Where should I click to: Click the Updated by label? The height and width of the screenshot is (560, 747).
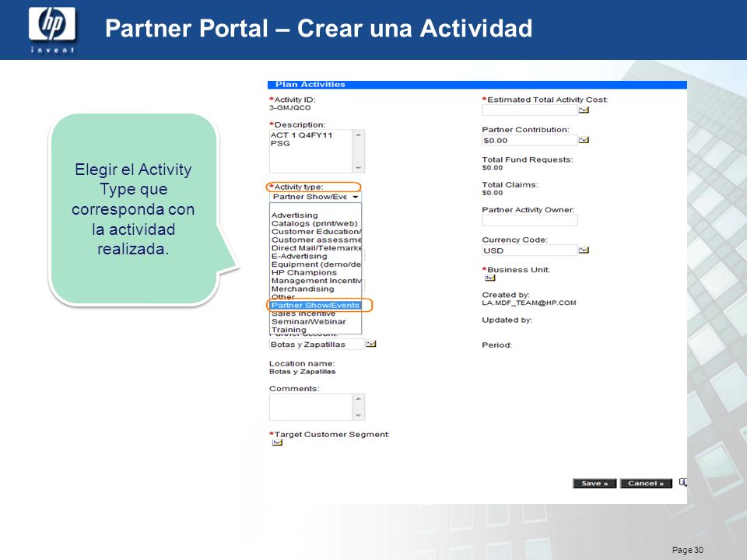[507, 320]
